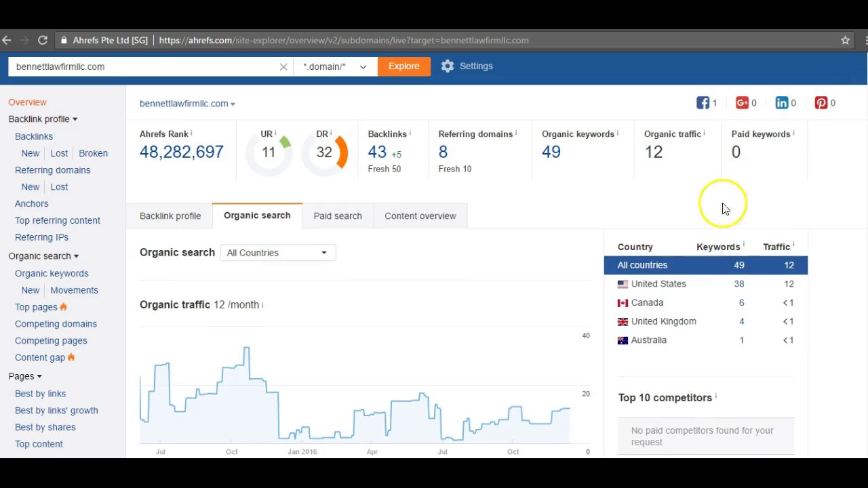Click the Top 10 competitors heading
Viewport: 868px width, 488px height.
pos(665,398)
